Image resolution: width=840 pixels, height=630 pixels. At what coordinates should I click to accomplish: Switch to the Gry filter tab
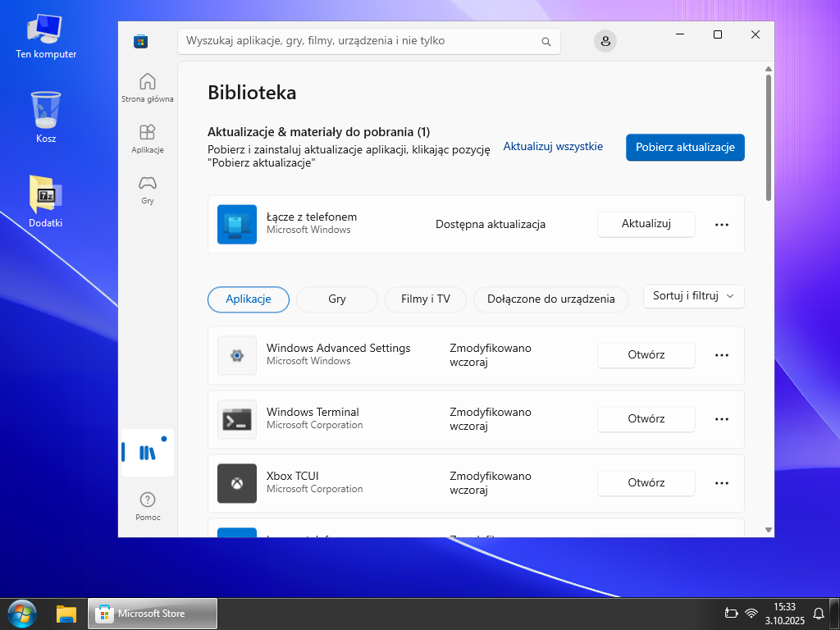pos(337,299)
